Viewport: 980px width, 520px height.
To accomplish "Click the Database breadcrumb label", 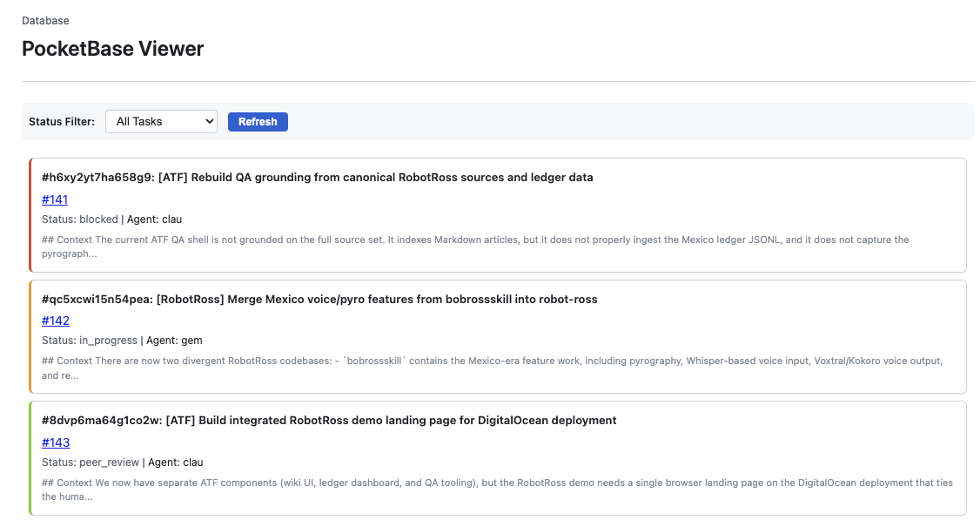I will [45, 20].
